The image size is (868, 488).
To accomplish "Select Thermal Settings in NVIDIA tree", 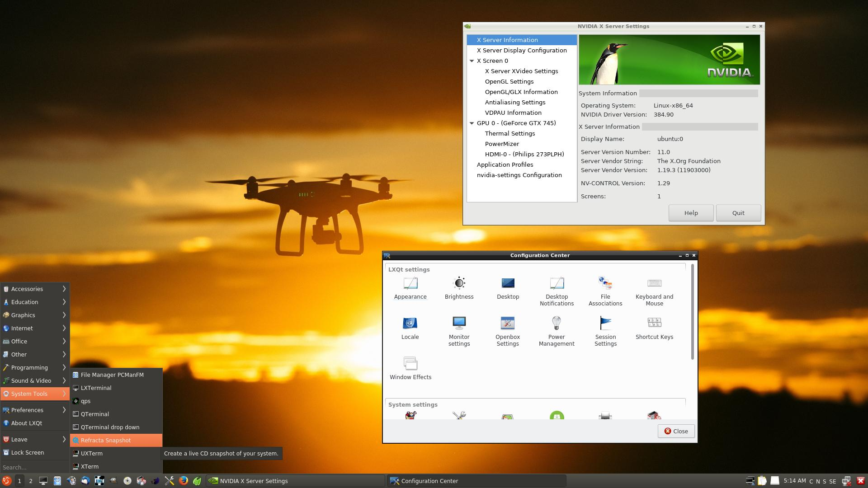I will [509, 133].
